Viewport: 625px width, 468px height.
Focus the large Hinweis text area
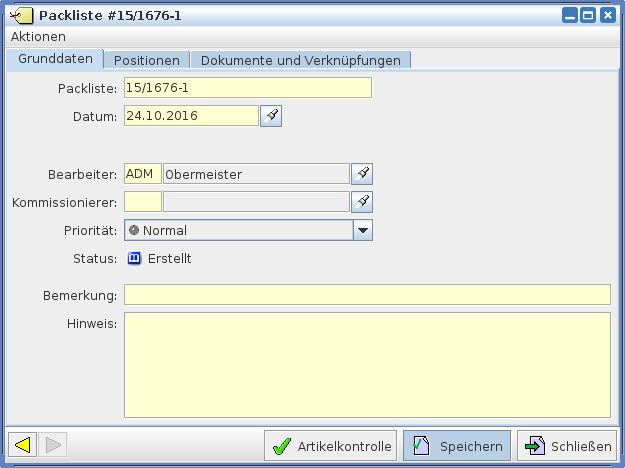coord(366,364)
